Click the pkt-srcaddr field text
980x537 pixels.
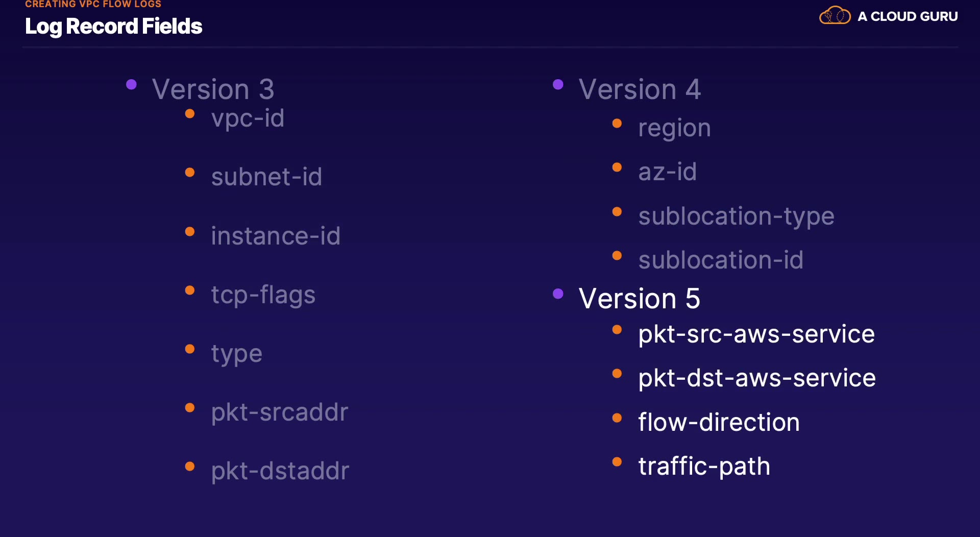(280, 412)
